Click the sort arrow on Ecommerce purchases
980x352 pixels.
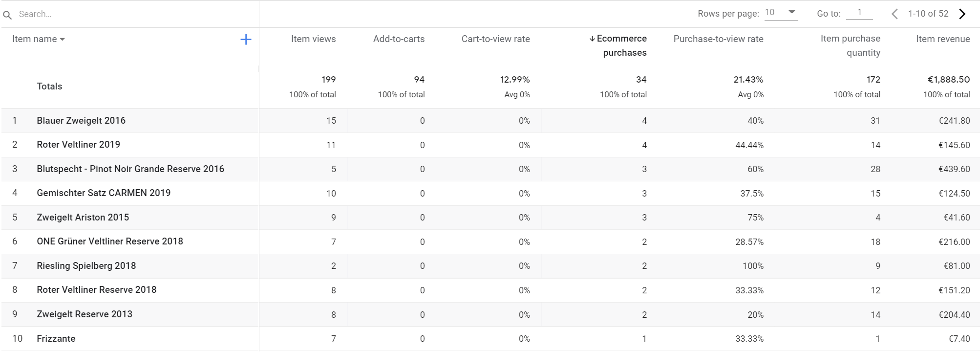[x=593, y=38]
